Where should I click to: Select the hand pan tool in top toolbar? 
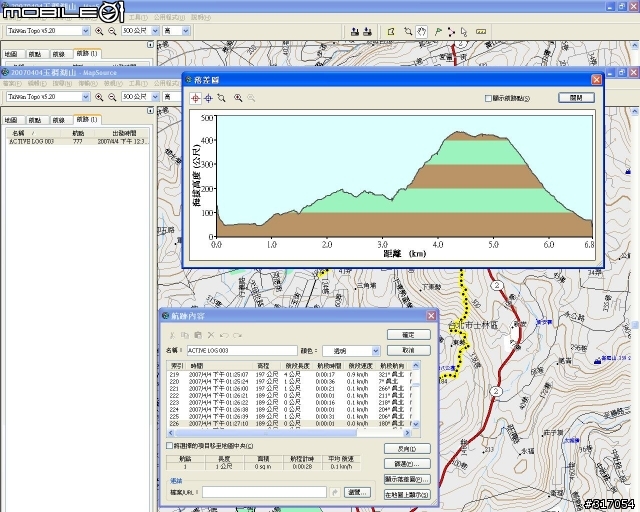(x=422, y=31)
